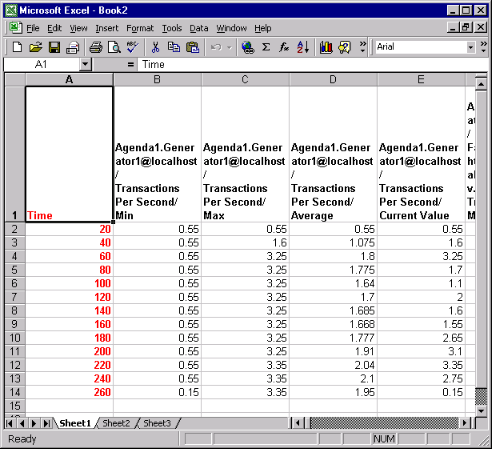Save the workbook with the floppy disk icon
The width and height of the screenshot is (492, 449).
54,47
